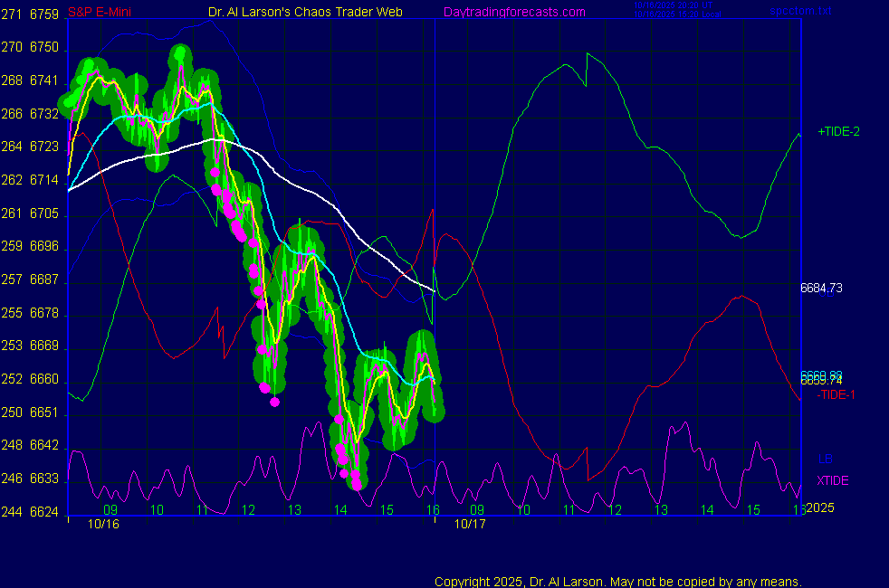Click the 6741 price axis label
Screen dimensions: 889x588
43,81
